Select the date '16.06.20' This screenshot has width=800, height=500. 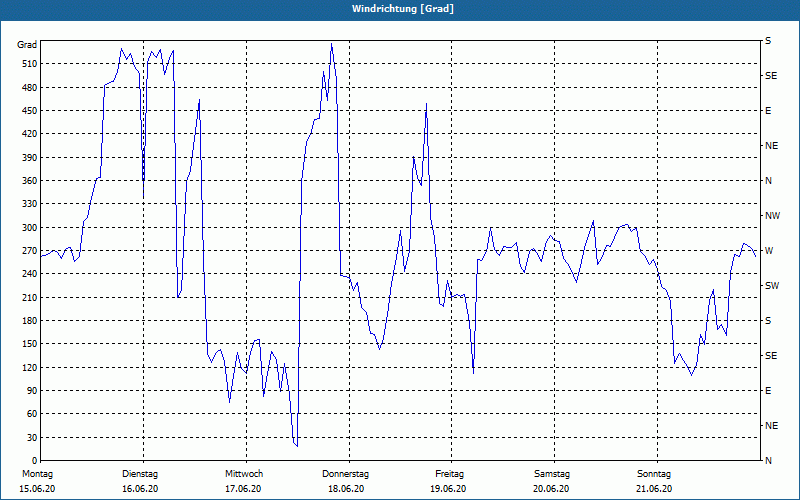pyautogui.click(x=140, y=489)
